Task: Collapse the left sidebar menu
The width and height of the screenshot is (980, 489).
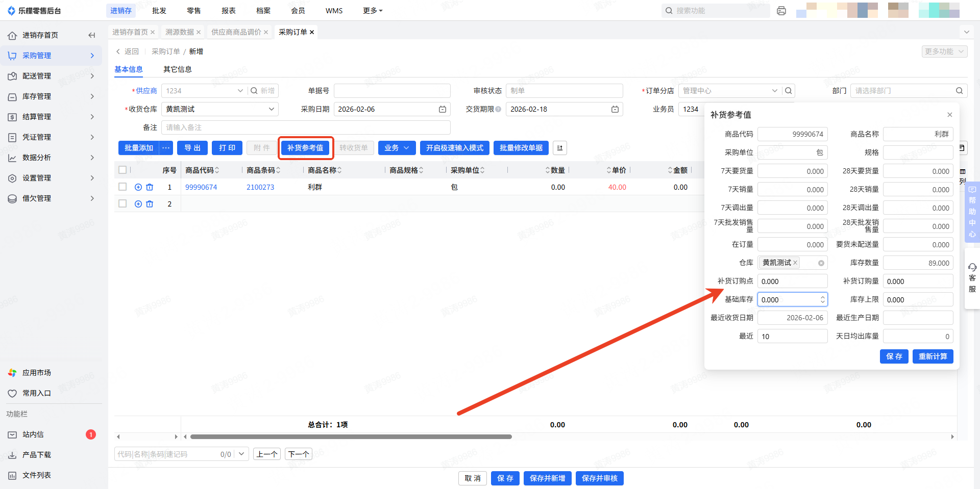Action: point(92,35)
